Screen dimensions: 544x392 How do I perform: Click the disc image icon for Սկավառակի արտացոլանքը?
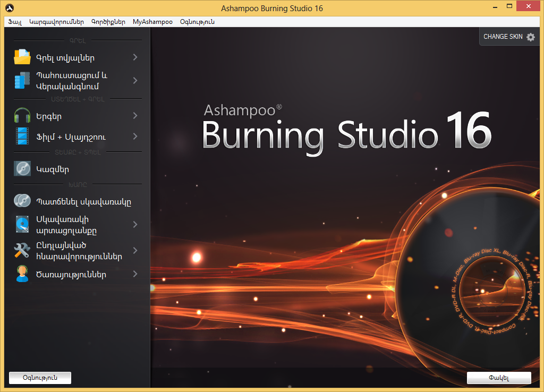(x=22, y=224)
